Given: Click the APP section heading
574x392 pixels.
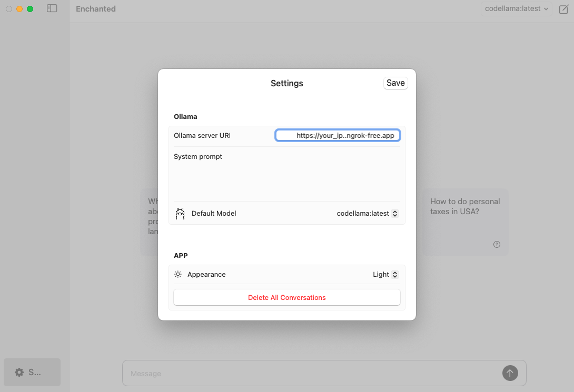Looking at the screenshot, I should click(x=181, y=256).
